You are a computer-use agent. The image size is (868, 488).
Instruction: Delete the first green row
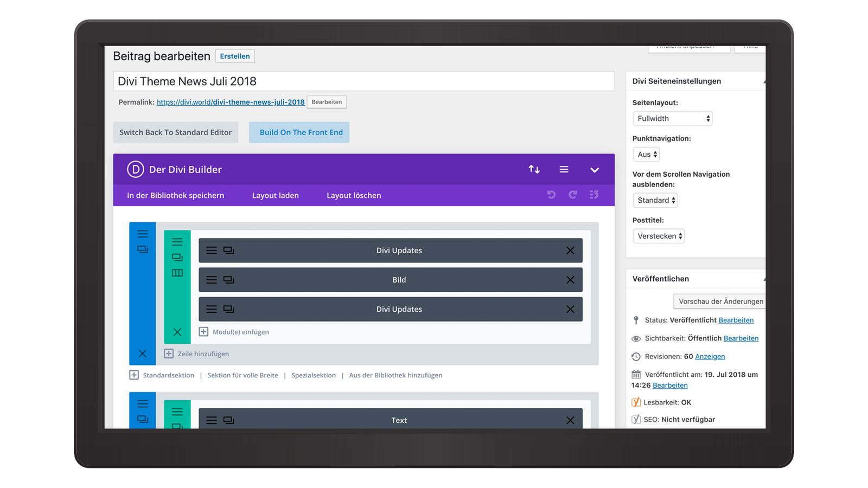(177, 332)
